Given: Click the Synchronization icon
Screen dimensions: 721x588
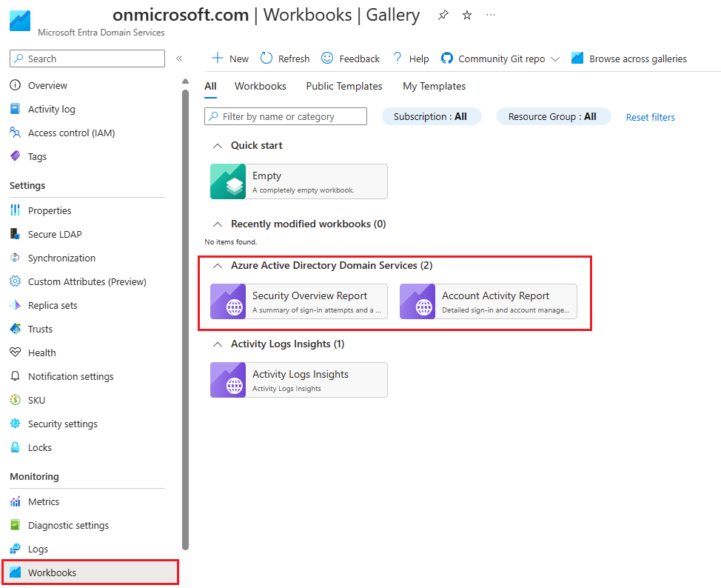Looking at the screenshot, I should pyautogui.click(x=15, y=258).
